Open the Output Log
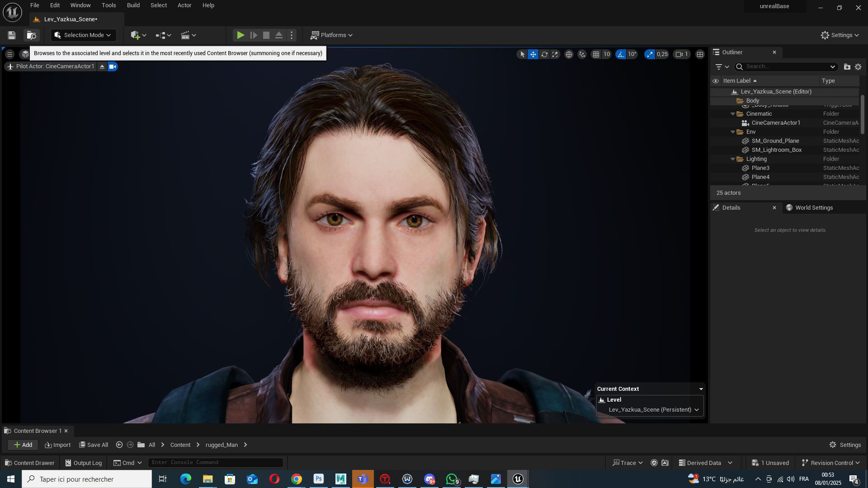The width and height of the screenshot is (868, 488). [x=84, y=463]
